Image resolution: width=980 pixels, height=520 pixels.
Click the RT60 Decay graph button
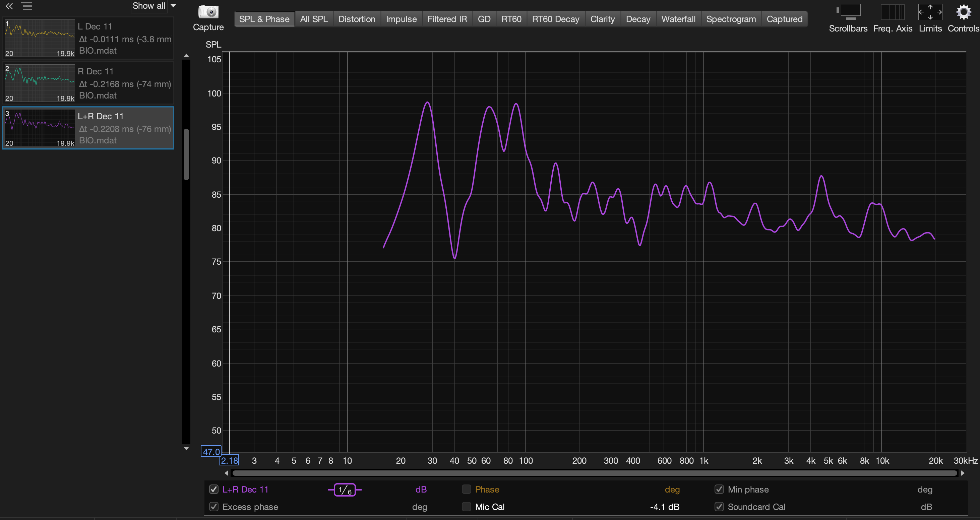click(x=555, y=19)
